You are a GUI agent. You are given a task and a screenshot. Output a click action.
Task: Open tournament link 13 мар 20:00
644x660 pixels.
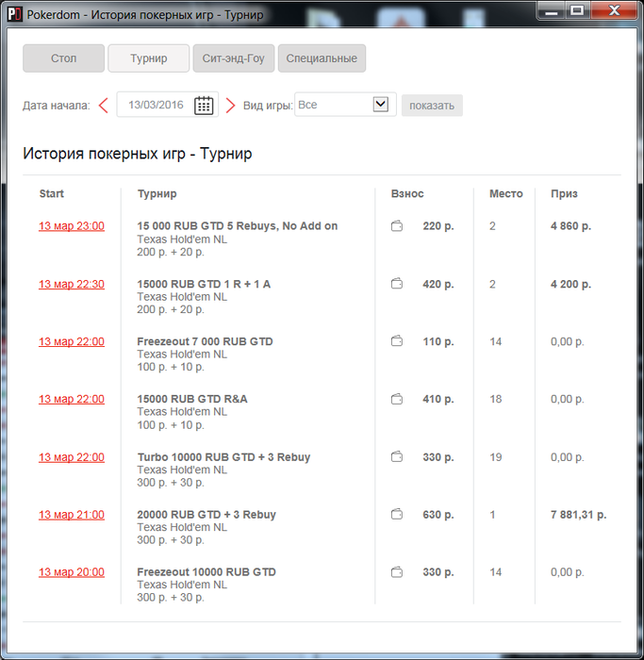click(72, 572)
